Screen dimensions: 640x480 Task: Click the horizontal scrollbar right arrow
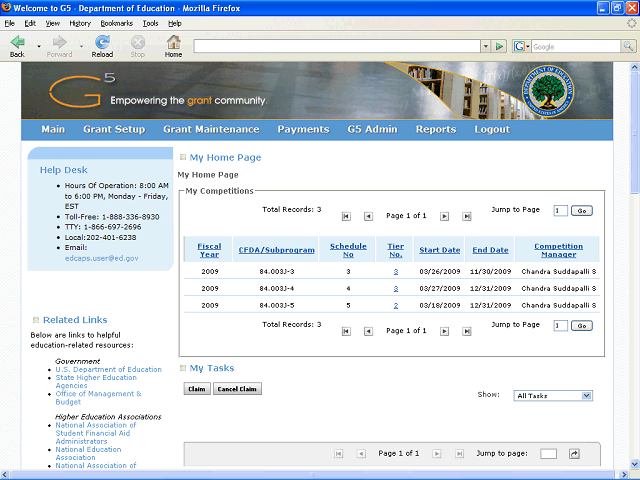click(624, 475)
